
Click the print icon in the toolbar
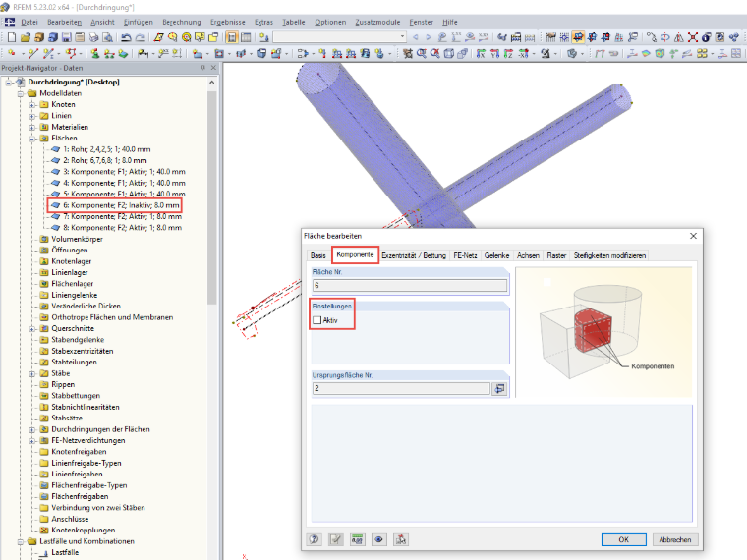tap(93, 37)
